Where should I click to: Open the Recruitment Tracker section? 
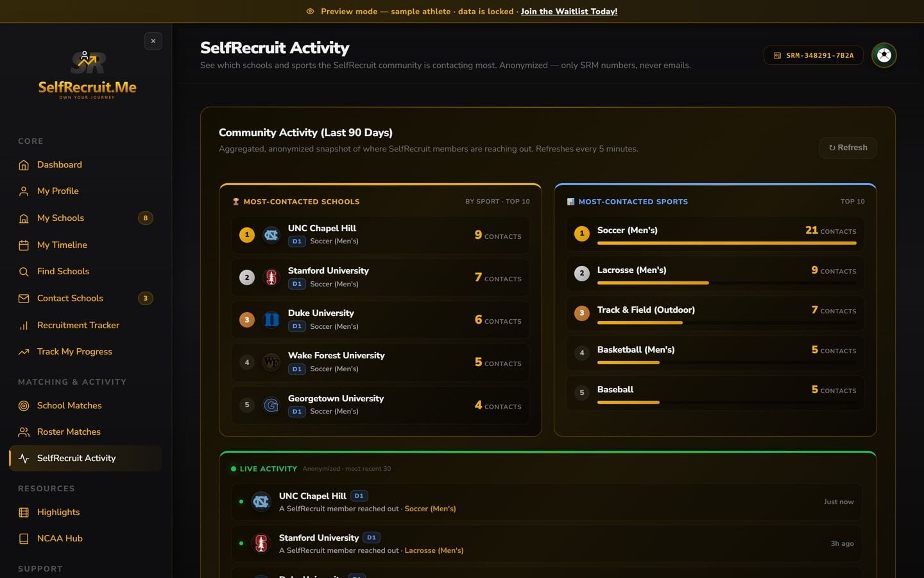pyautogui.click(x=85, y=326)
